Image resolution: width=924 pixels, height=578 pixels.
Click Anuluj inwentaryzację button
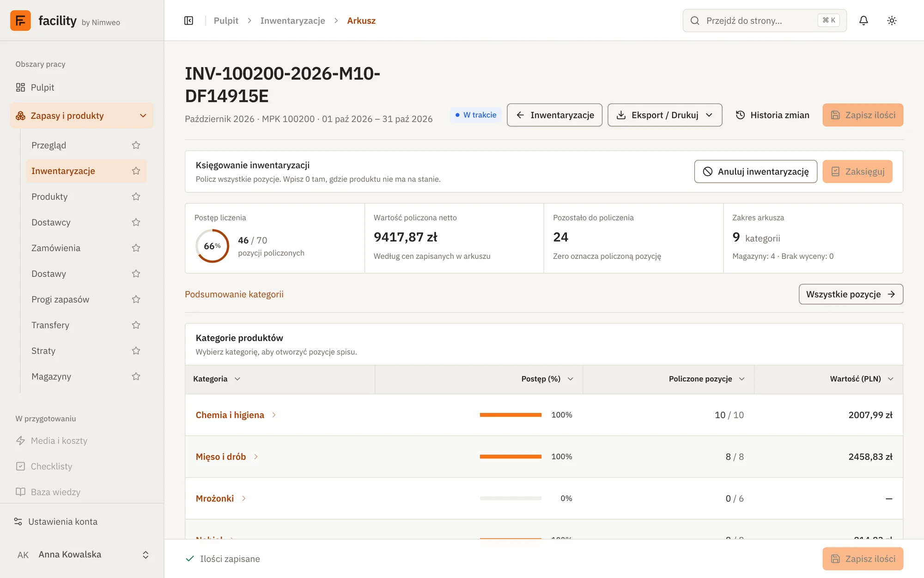pos(755,172)
